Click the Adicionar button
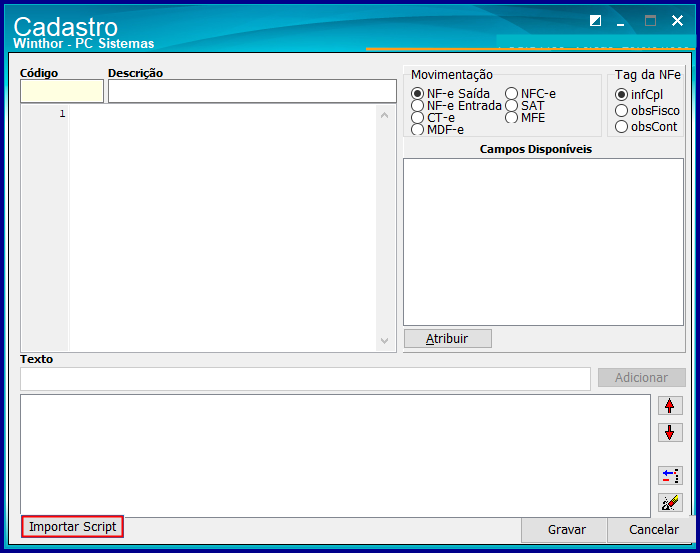The height and width of the screenshot is (553, 700). point(642,378)
